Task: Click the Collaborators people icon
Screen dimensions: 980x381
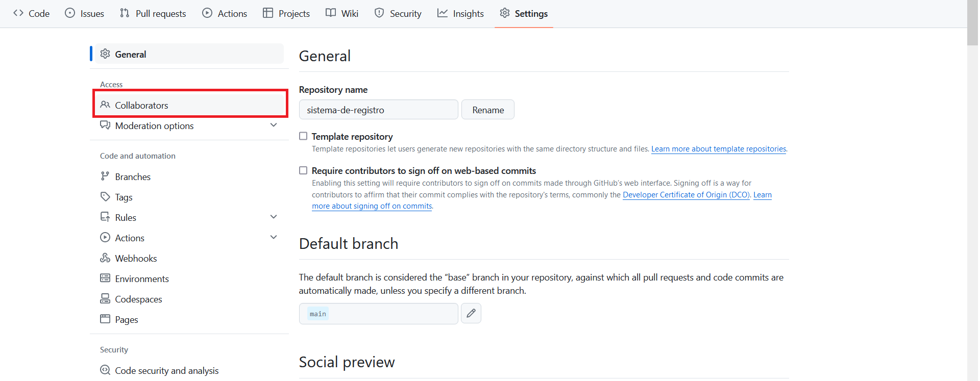Action: tap(105, 105)
